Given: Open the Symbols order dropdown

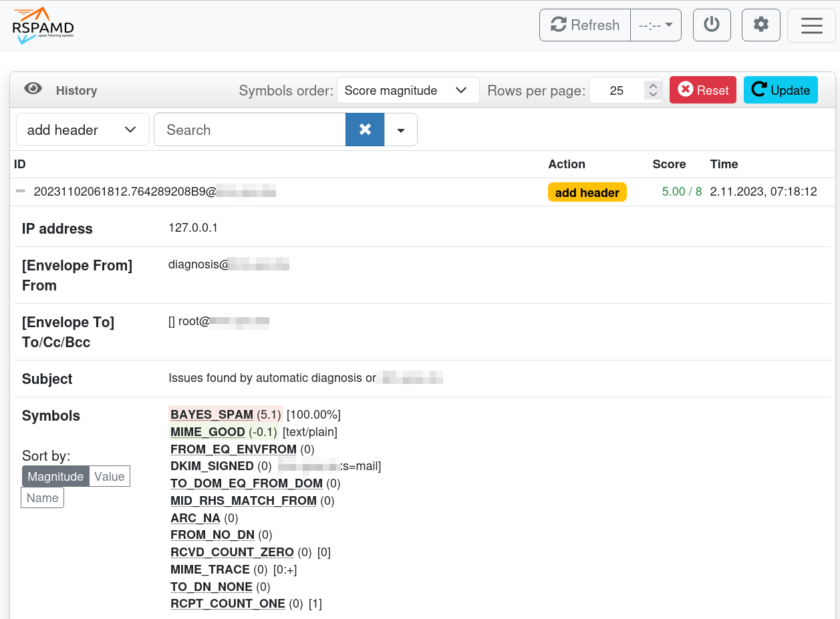Looking at the screenshot, I should point(408,89).
